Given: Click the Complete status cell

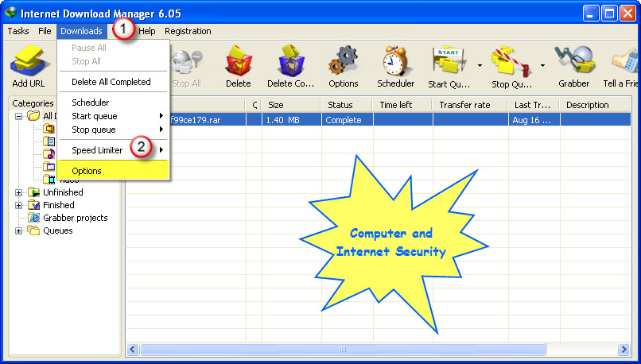Looking at the screenshot, I should pyautogui.click(x=347, y=120).
